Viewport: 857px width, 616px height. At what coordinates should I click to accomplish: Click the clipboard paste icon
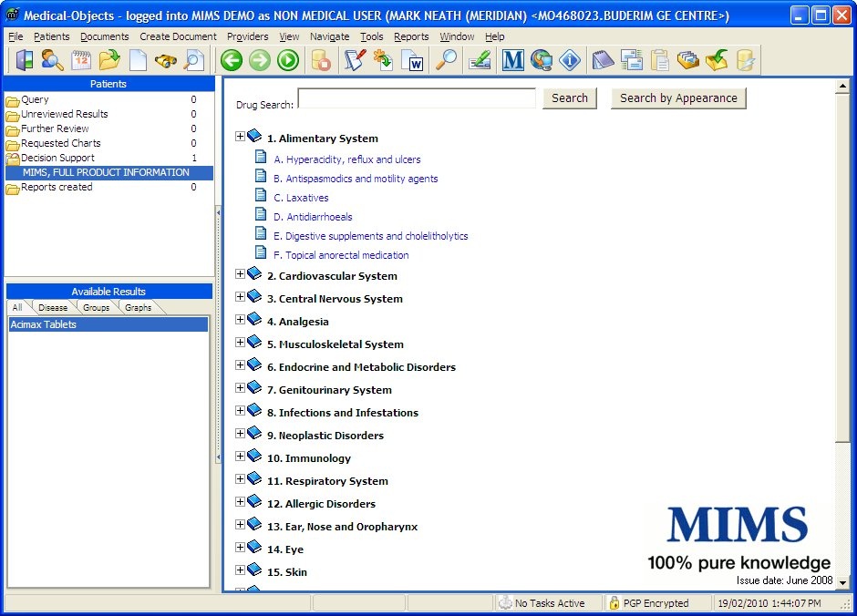660,60
